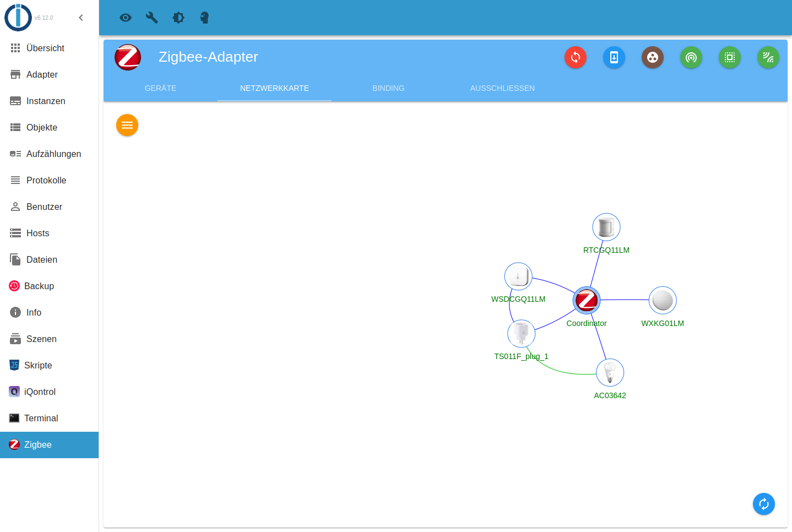Switch to the Geräte tab
Viewport: 792px width, 532px height.
tap(160, 88)
